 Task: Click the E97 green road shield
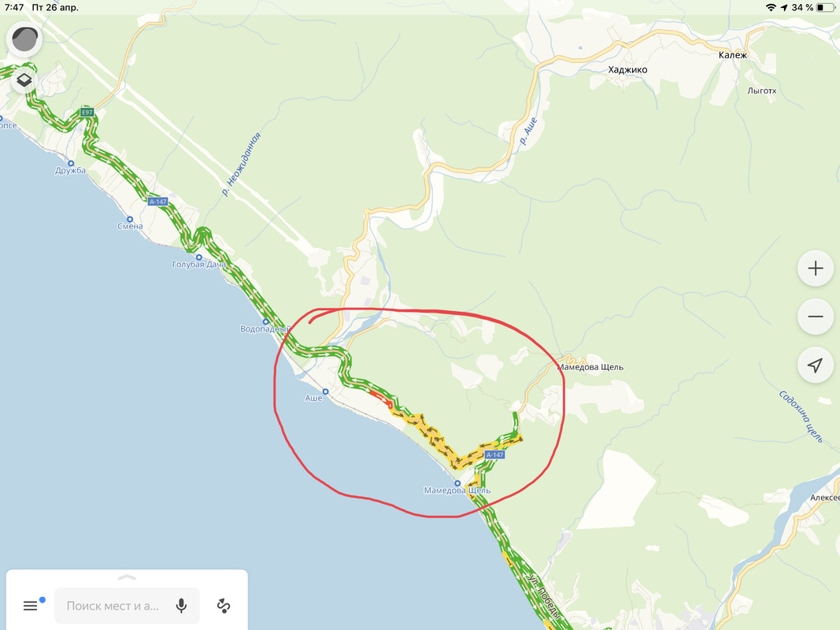(x=87, y=113)
